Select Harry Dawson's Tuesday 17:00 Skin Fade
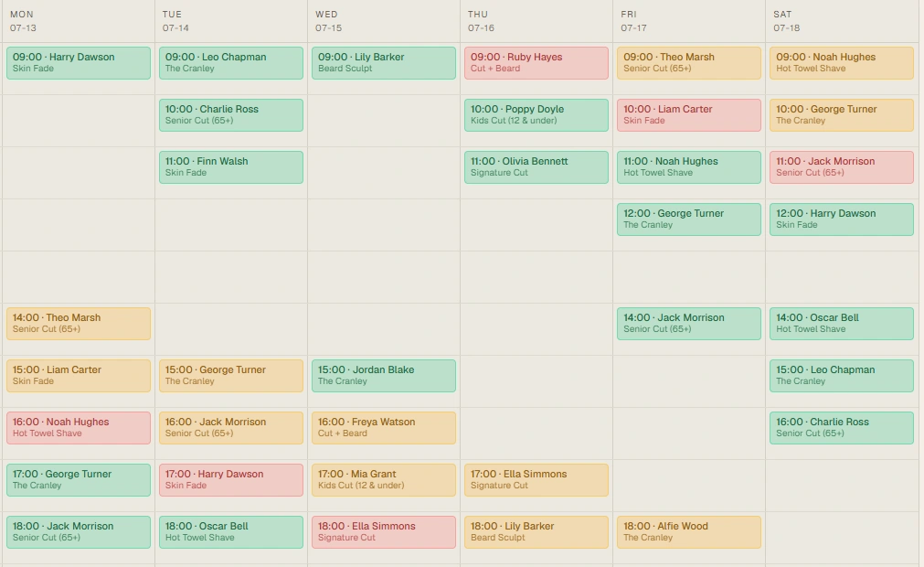924x567 pixels. (231, 480)
